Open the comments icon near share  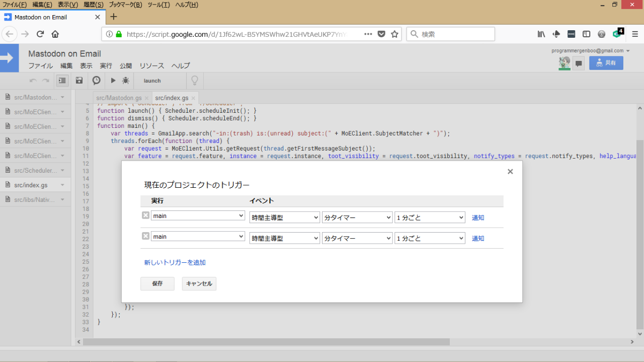(x=579, y=63)
